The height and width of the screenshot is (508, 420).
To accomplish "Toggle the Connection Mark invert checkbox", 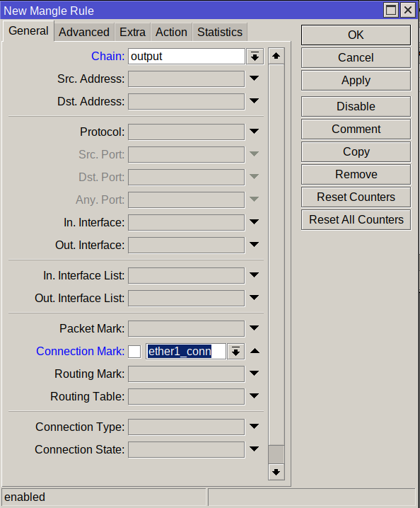I will coord(134,352).
